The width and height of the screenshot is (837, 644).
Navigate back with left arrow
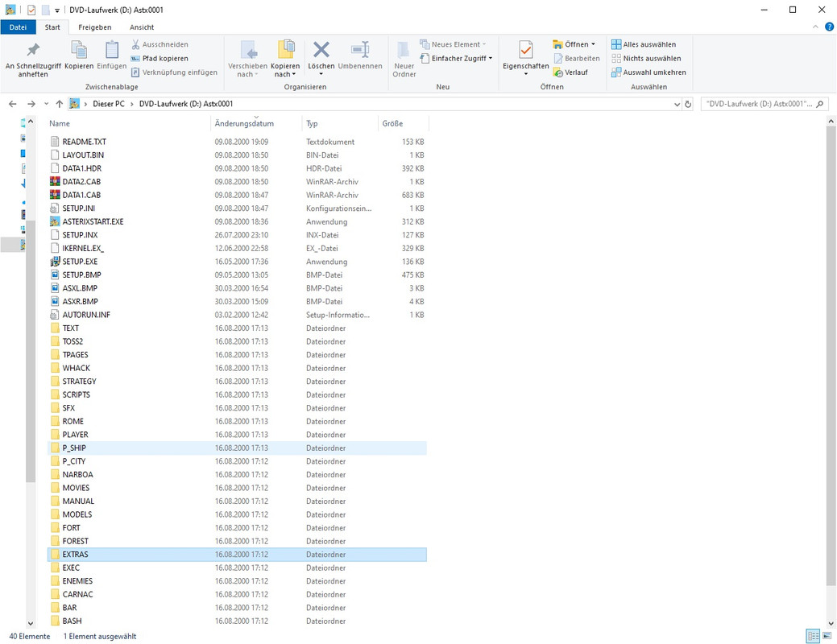pyautogui.click(x=13, y=104)
